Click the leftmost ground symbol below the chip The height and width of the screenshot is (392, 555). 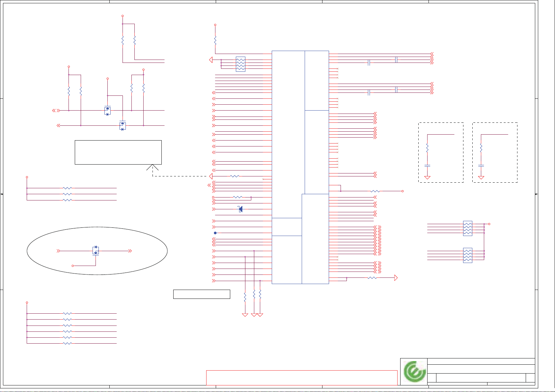click(245, 315)
